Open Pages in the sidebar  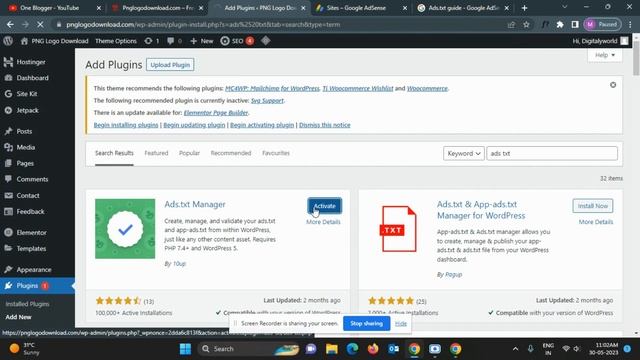click(x=25, y=163)
